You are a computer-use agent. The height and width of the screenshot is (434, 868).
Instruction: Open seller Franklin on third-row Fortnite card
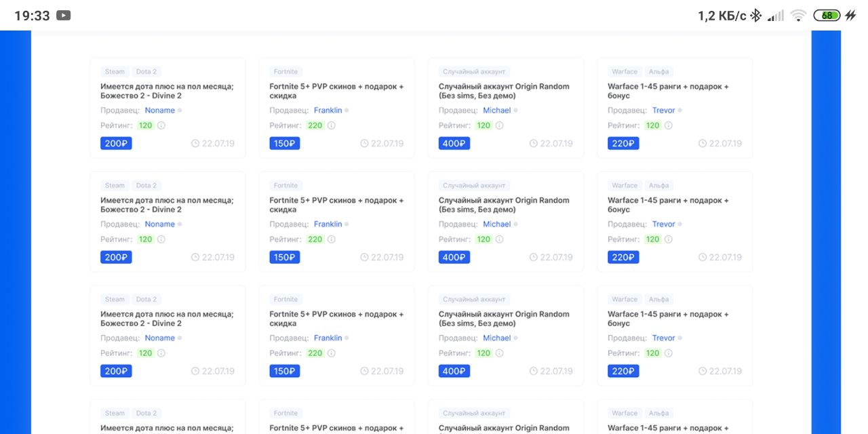click(x=328, y=338)
